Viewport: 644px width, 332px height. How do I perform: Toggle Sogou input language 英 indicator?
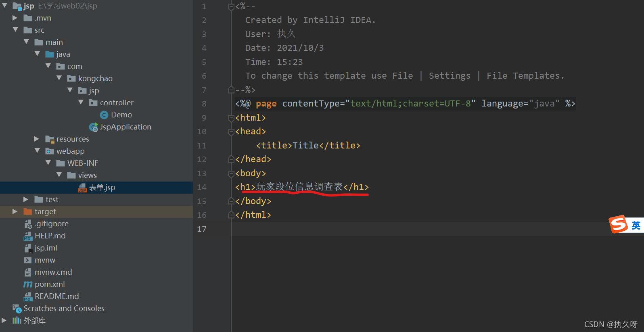(636, 225)
